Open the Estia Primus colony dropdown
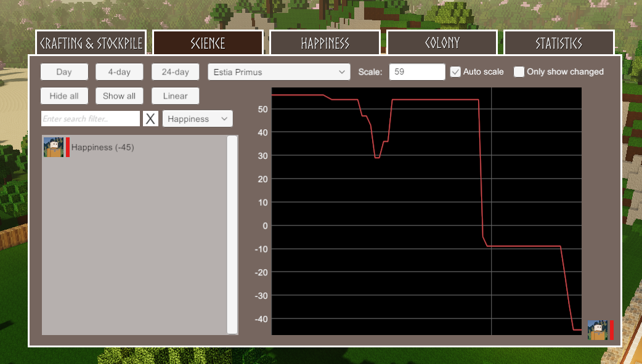This screenshot has height=364, width=642. click(x=279, y=71)
